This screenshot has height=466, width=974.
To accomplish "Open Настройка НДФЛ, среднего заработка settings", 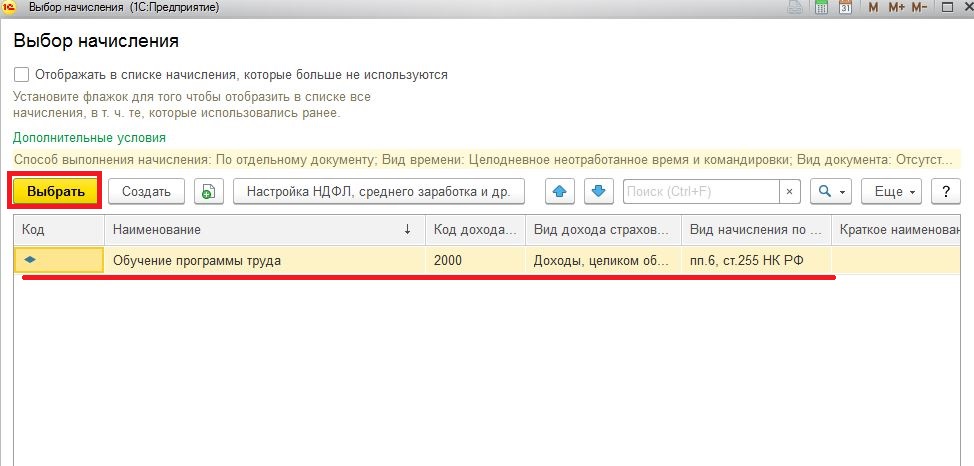I will [x=379, y=191].
